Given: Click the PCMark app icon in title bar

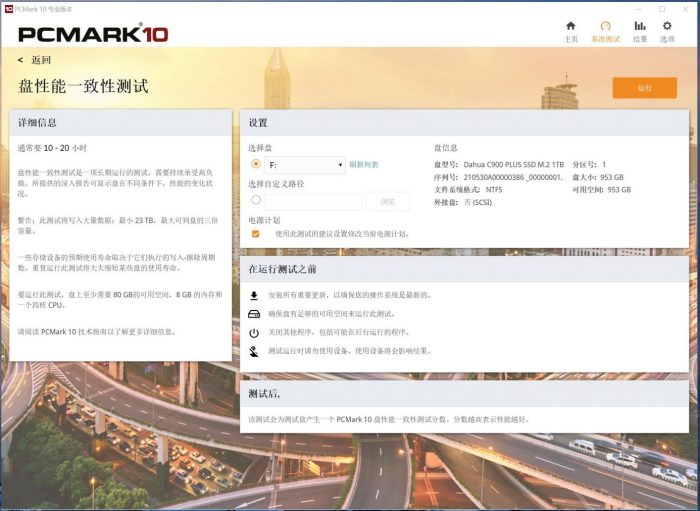Looking at the screenshot, I should 8,8.
